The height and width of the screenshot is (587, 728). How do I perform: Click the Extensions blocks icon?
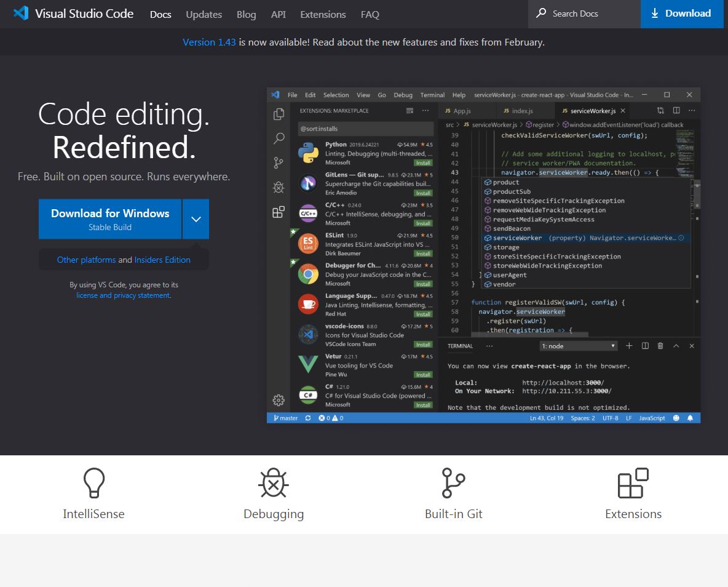(633, 483)
